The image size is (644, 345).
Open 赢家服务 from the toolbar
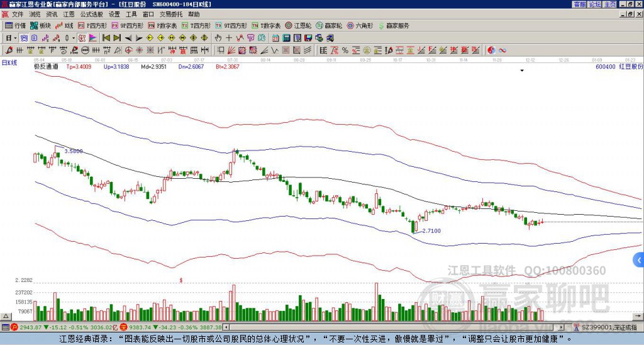coord(394,25)
